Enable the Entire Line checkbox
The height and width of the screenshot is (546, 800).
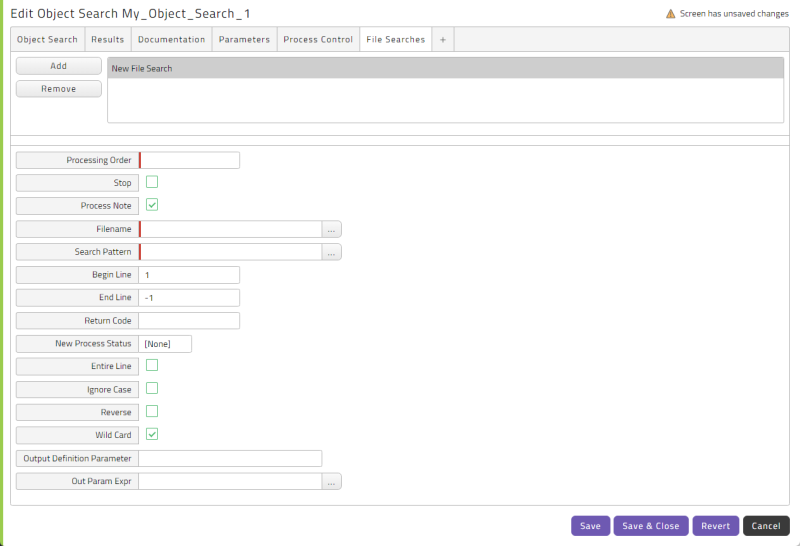[x=152, y=365]
